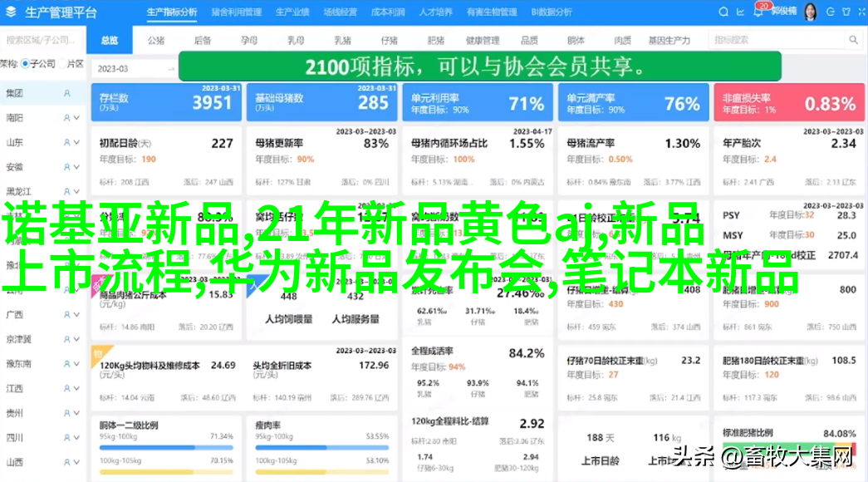Switch to the 总览 tab
Viewport: 868px width, 482px height.
110,40
